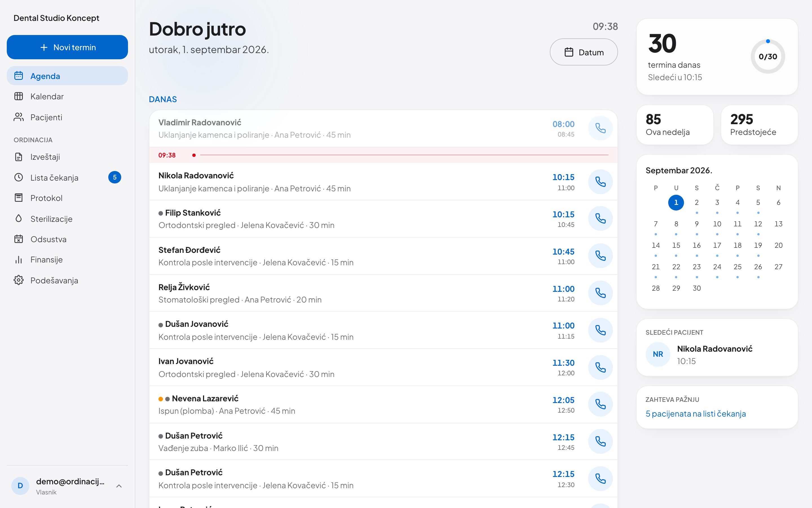Select September 1 in mini calendar
The width and height of the screenshot is (812, 508).
tap(676, 203)
